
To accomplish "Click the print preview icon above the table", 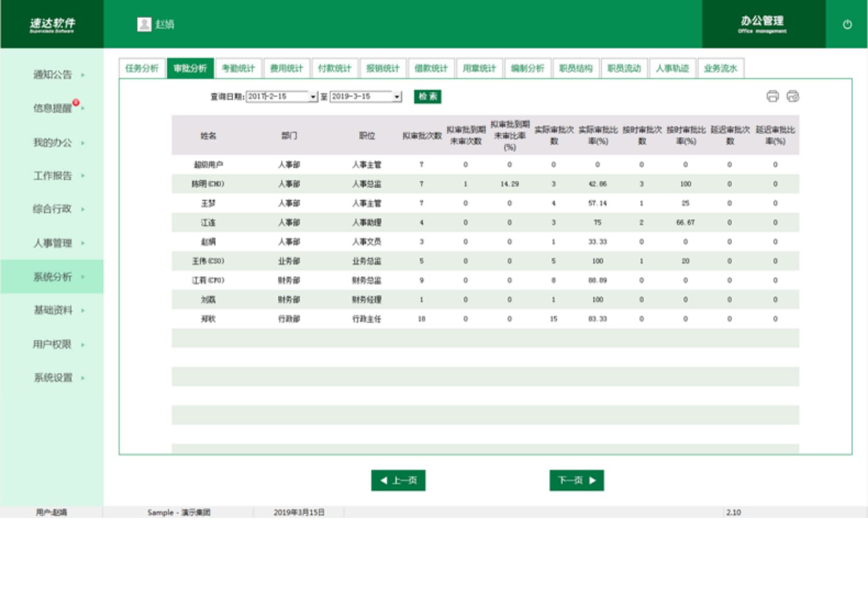I will (x=793, y=96).
